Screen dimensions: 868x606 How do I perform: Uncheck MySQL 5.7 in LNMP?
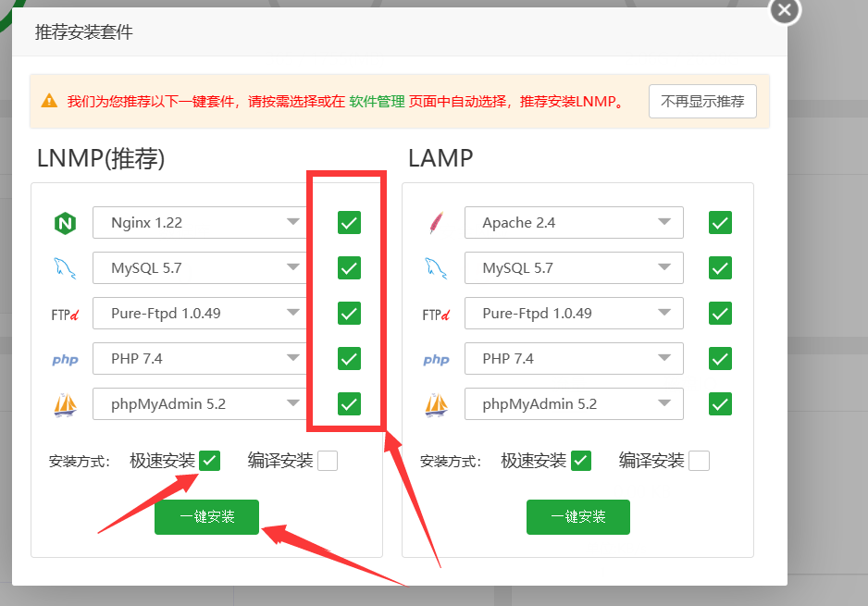(x=349, y=268)
